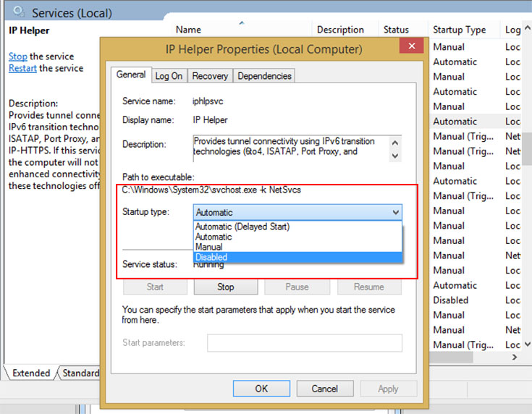Click the Services (Local) gear icon
Screen dimensions: 532x414
[x=19, y=12]
